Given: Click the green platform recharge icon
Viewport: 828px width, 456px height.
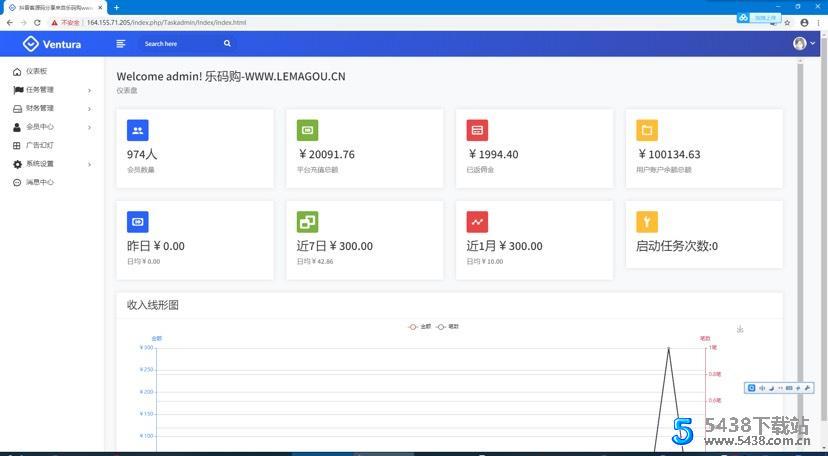Looking at the screenshot, I should click(x=308, y=130).
